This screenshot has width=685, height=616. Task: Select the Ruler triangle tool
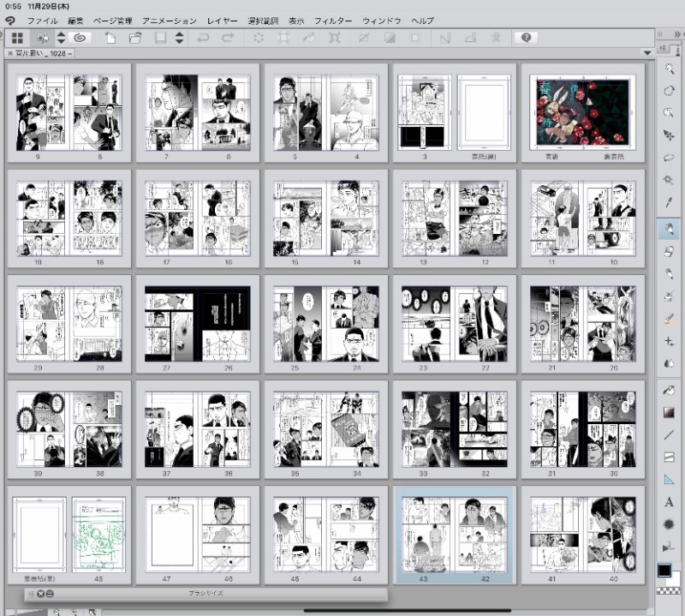pos(669,480)
